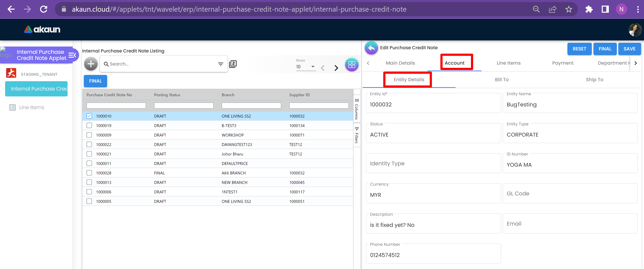
Task: Click the GL Code input field
Action: tap(570, 194)
